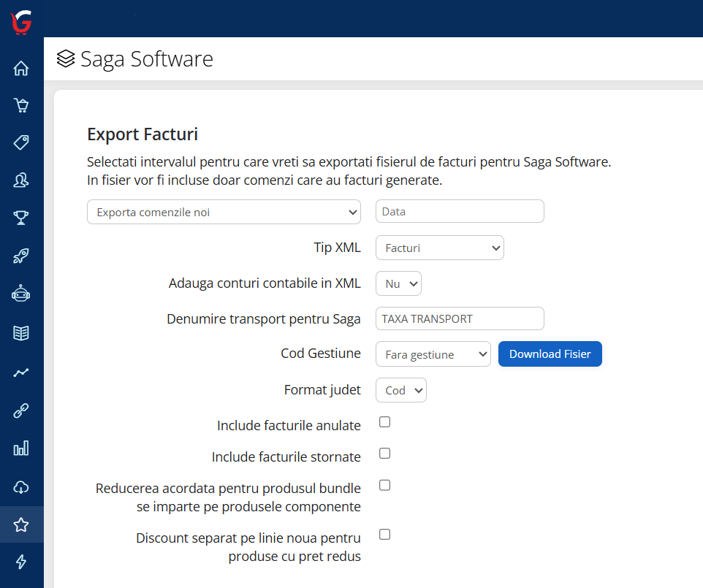Open the bar chart reports icon
Viewport: 703px width, 588px height.
21,448
